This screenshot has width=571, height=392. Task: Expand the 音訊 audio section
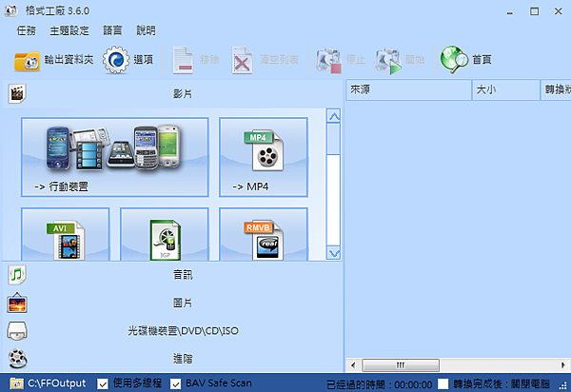point(172,275)
